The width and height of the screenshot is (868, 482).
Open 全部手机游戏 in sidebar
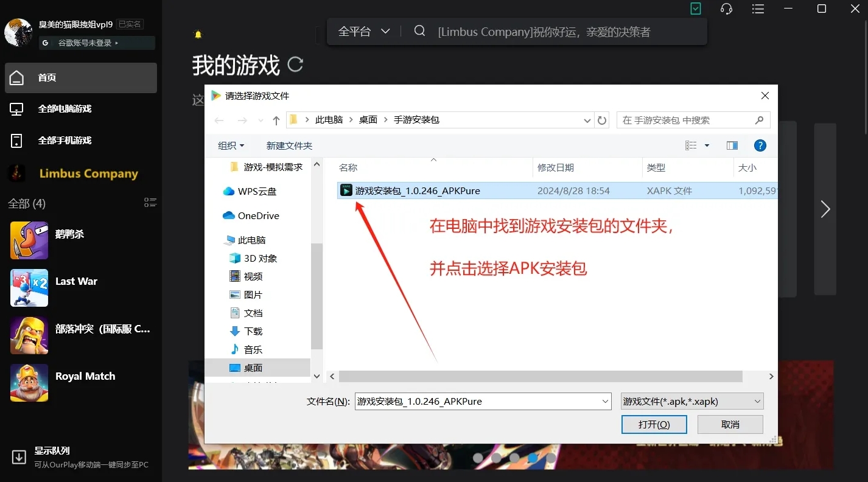[x=81, y=141]
